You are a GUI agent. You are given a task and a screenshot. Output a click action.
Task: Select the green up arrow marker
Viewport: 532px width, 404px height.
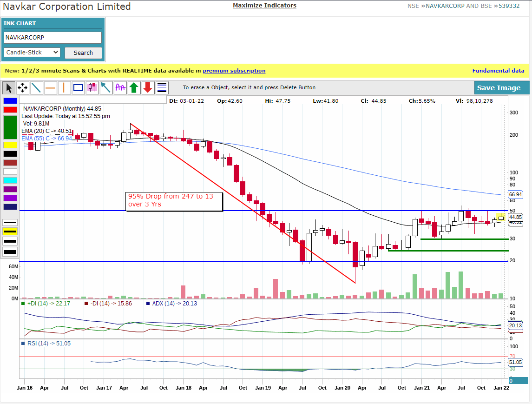(x=134, y=88)
